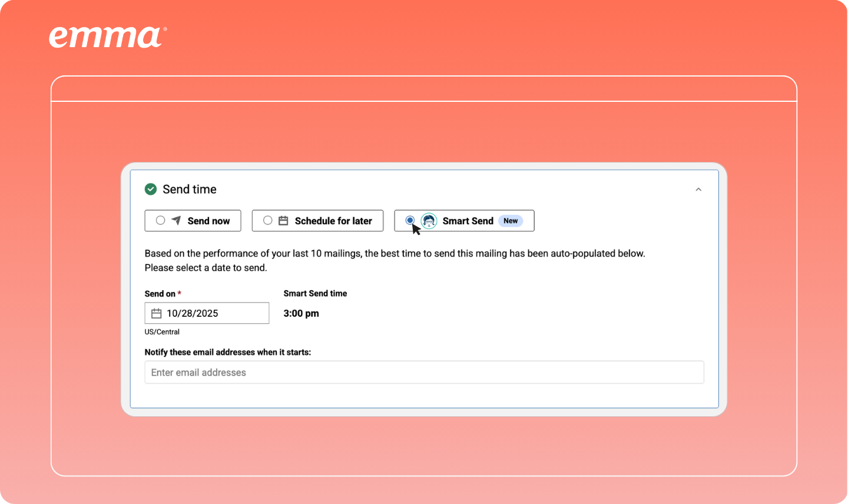Viewport: 848px width, 504px height.
Task: Click the Notify these email addresses label
Action: click(x=228, y=352)
